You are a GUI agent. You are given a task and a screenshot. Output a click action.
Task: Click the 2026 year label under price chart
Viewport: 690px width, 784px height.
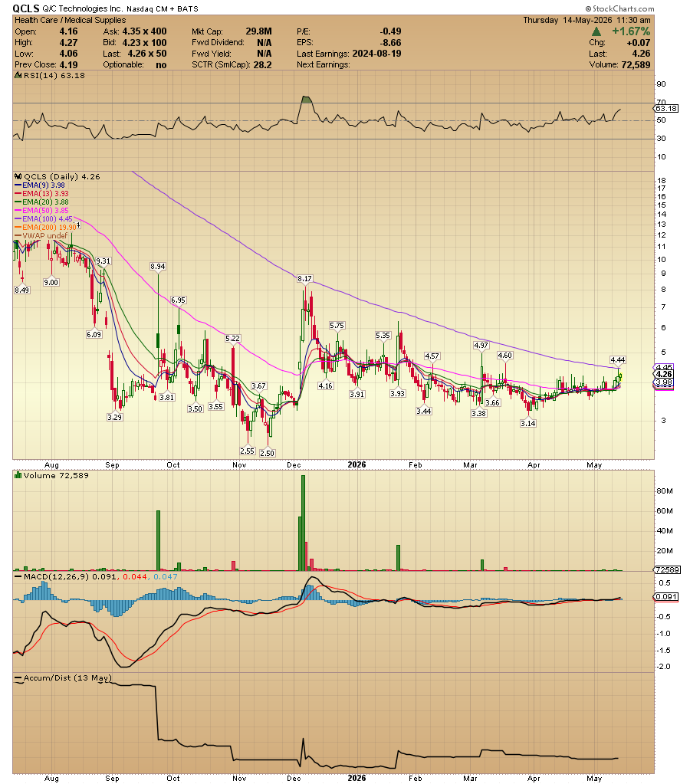click(x=356, y=465)
